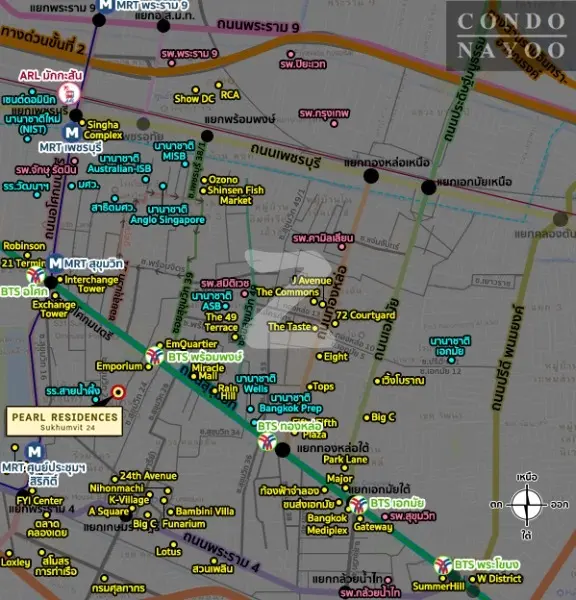Click the 'Show DC' label
The width and height of the screenshot is (576, 600).
[x=194, y=99]
